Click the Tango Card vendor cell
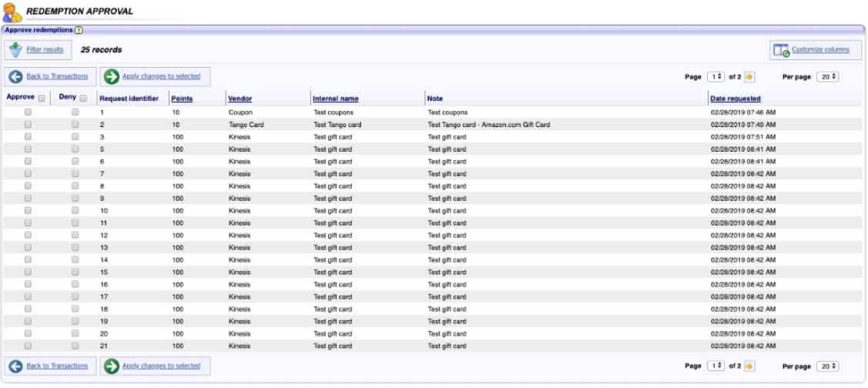868x388 pixels. click(x=246, y=125)
